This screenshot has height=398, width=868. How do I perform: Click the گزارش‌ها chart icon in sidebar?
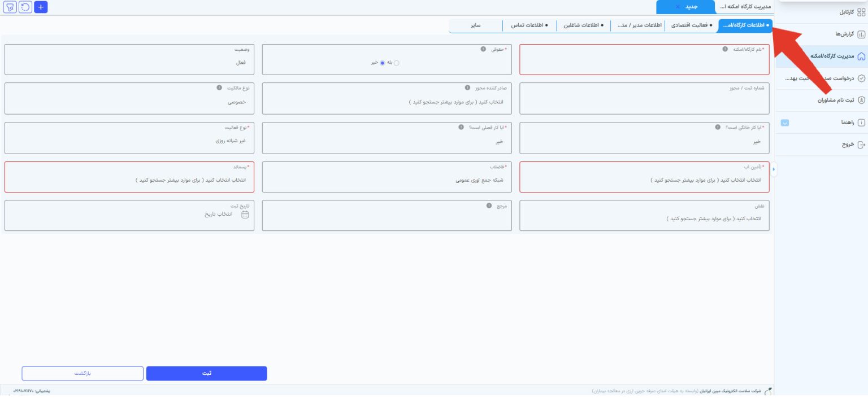pyautogui.click(x=861, y=34)
